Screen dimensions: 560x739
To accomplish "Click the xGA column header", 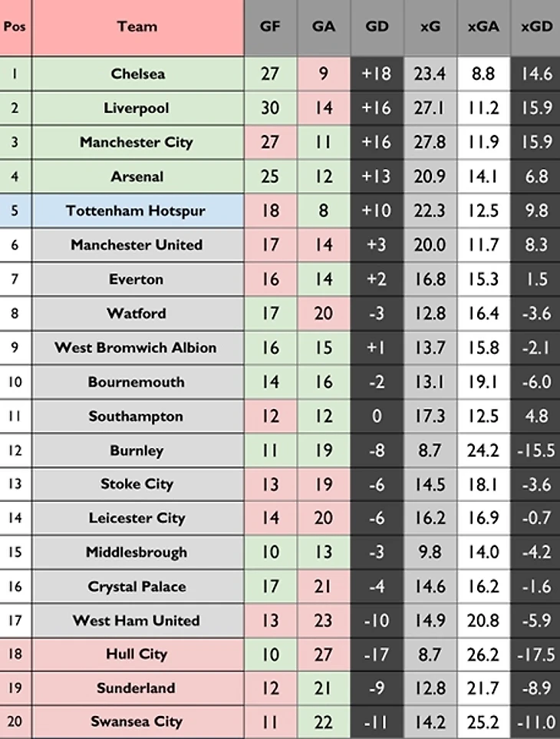I will pos(483,27).
